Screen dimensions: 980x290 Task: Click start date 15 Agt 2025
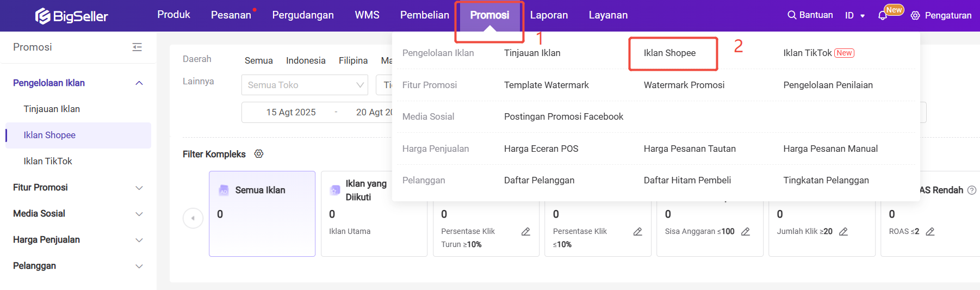(291, 112)
